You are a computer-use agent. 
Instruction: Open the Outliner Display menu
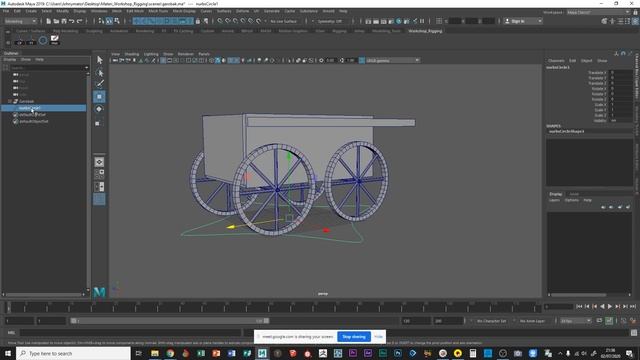pos(10,60)
